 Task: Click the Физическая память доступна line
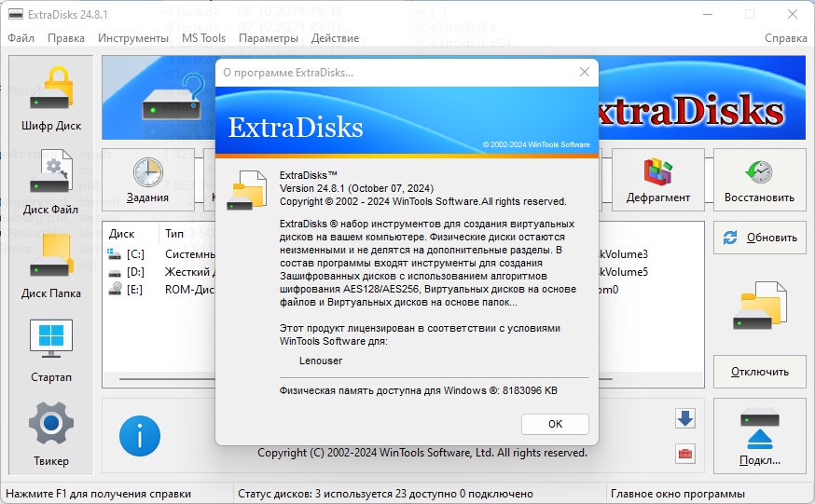pos(419,390)
